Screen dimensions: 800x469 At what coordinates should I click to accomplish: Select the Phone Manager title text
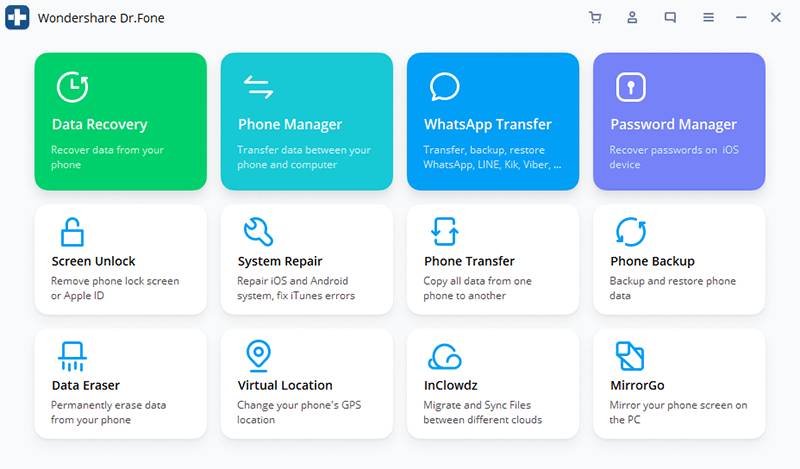[289, 125]
